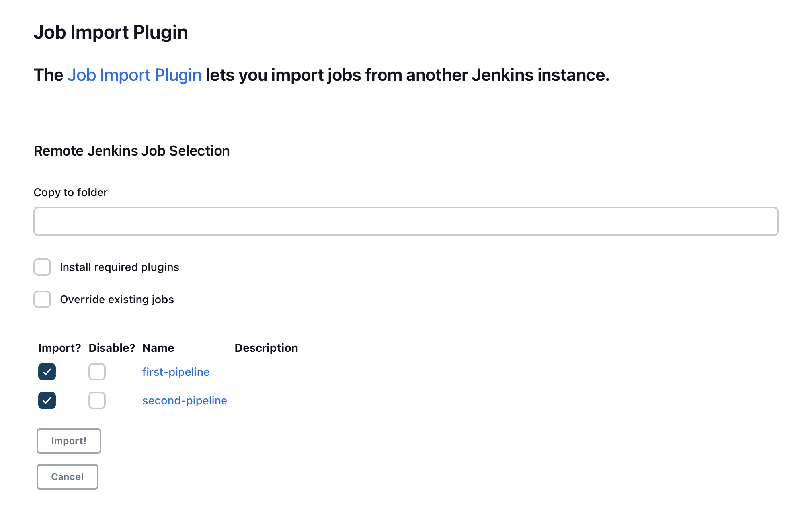The height and width of the screenshot is (519, 812).
Task: Open the second-pipeline job link
Action: pos(185,400)
